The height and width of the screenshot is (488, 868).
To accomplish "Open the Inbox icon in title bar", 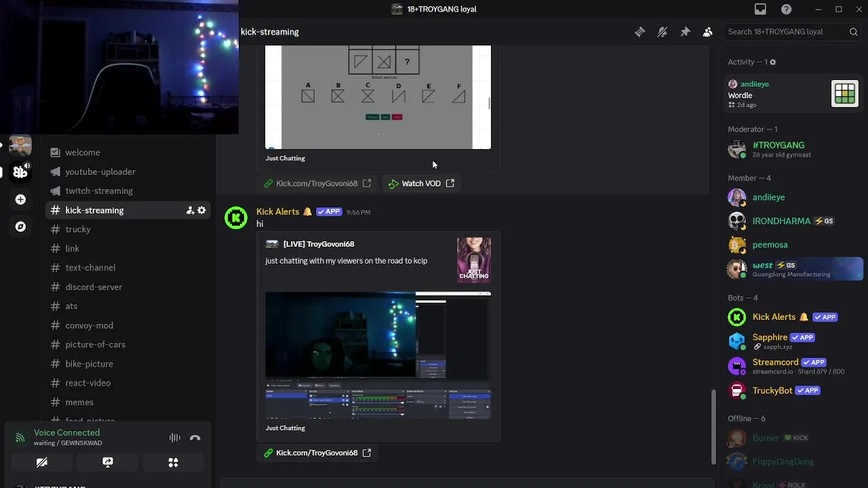I will [x=760, y=9].
